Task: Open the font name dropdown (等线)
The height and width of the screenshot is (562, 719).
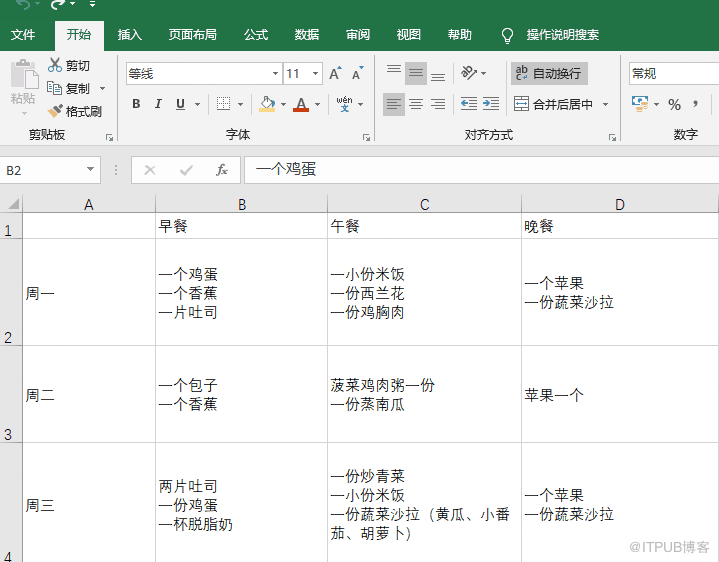Action: (275, 74)
